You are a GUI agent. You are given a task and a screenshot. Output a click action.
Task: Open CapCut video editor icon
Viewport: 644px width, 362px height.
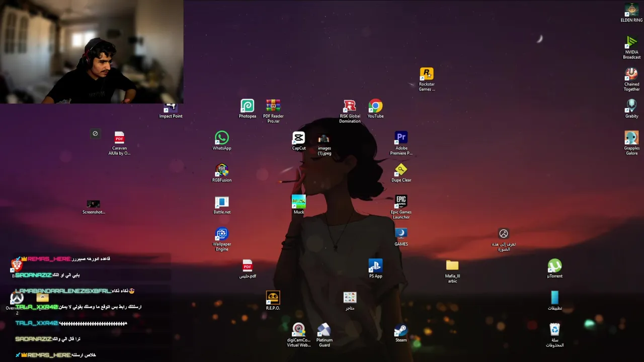[298, 141]
